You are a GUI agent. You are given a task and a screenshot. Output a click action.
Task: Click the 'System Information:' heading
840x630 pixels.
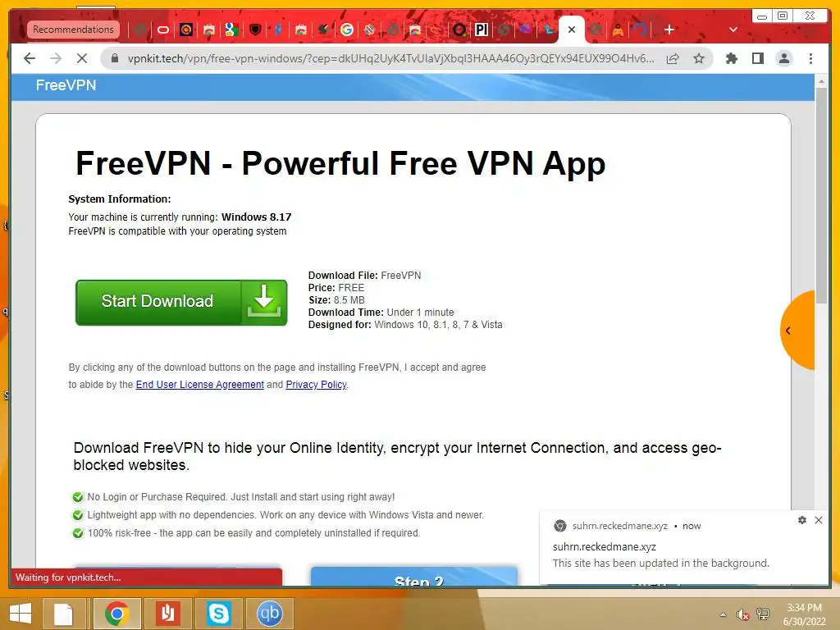120,199
